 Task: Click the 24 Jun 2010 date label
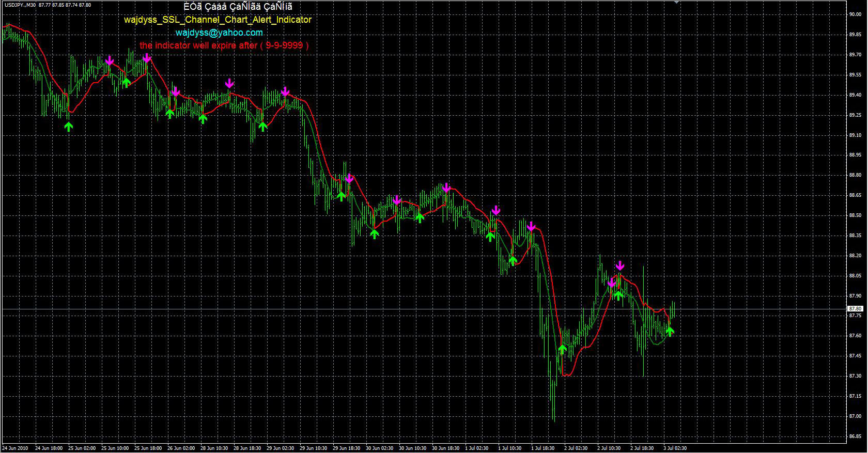tap(16, 448)
